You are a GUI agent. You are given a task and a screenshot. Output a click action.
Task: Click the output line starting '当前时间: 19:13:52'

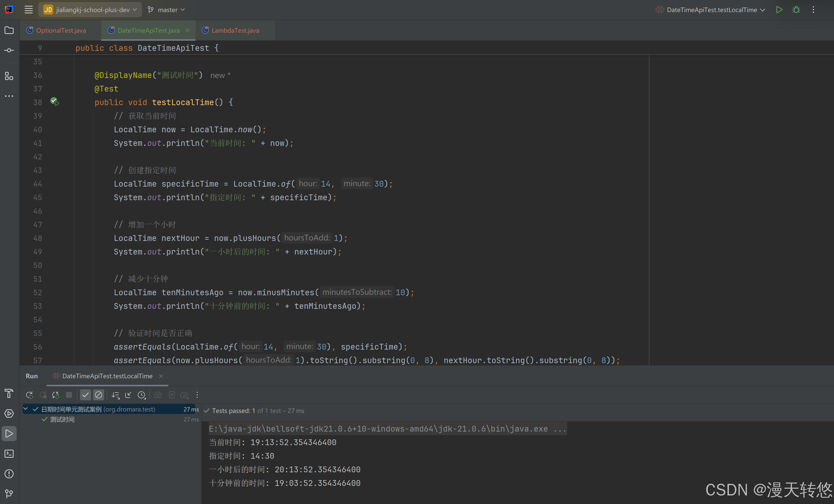coord(272,442)
